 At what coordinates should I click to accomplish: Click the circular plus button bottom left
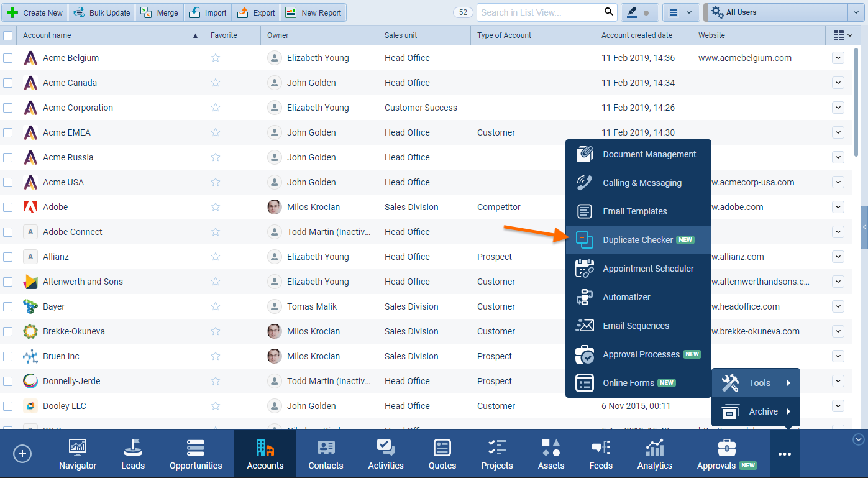(22, 454)
